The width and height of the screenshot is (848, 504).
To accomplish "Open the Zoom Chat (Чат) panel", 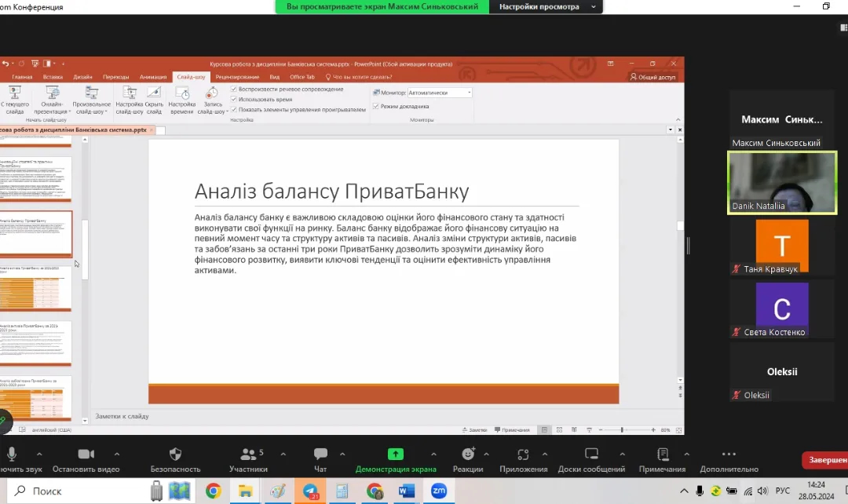I will point(320,455).
